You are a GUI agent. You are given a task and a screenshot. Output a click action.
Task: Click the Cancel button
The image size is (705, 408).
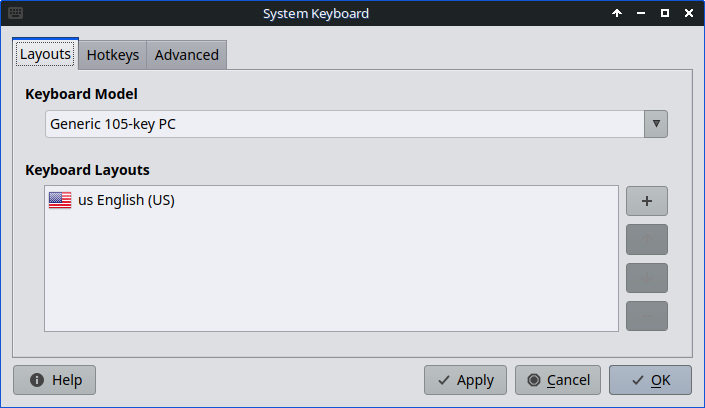coord(558,380)
